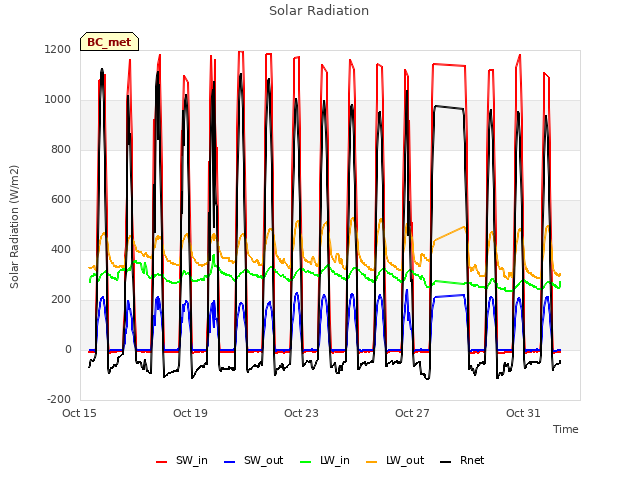The height and width of the screenshot is (480, 640).
Task: Click the 0 y-axis tick label
Action: (68, 349)
